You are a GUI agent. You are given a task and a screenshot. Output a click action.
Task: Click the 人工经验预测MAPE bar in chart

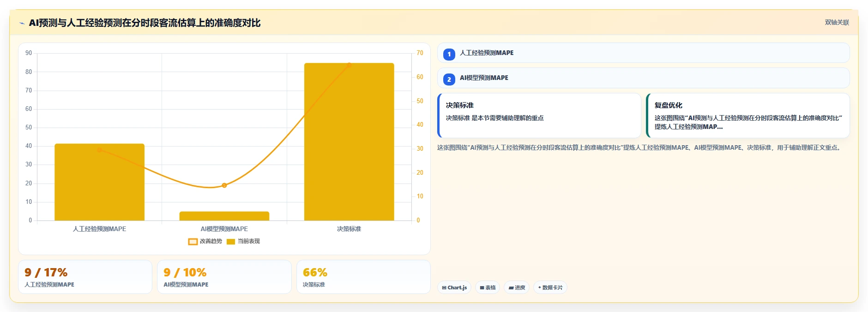point(99,182)
